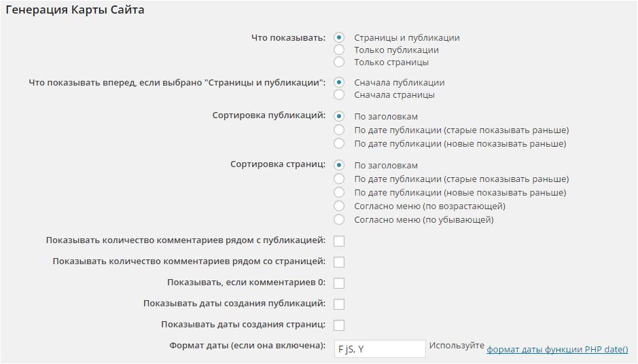Sort publications "По заголовкам"
This screenshot has height=364, width=638.
[339, 117]
